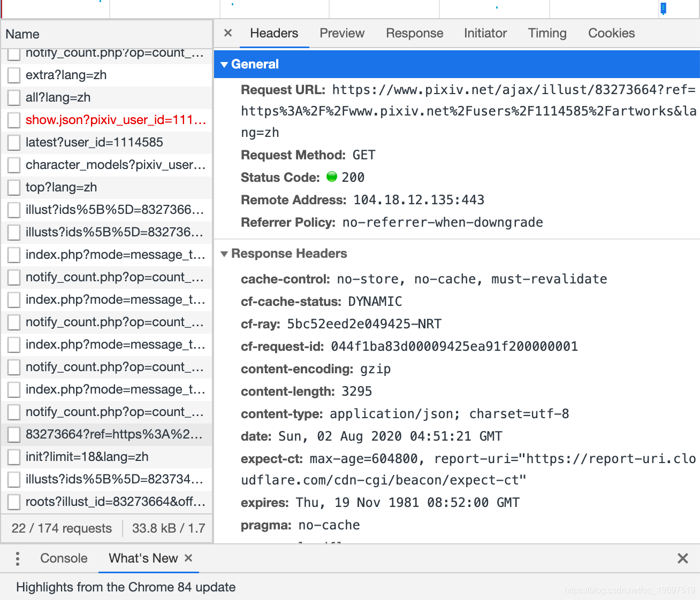Click Remote Address 104.18.12.135:443

(419, 200)
